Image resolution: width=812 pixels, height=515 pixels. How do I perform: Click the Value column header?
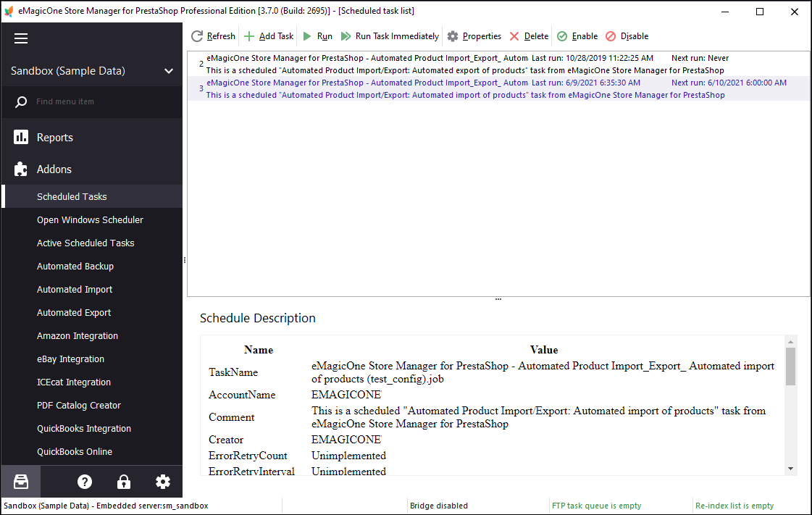(x=544, y=350)
